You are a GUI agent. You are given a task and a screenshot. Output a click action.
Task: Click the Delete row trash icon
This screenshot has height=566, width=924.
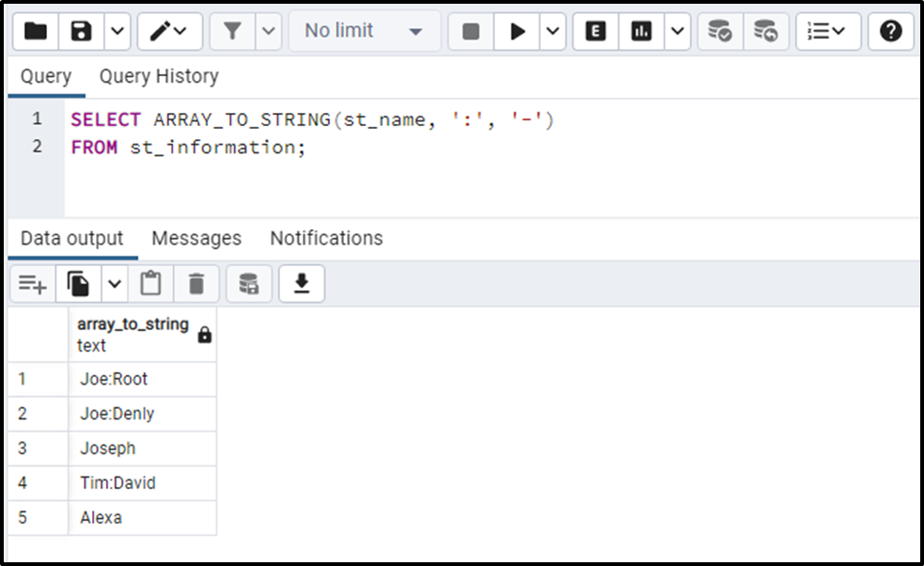tap(196, 283)
